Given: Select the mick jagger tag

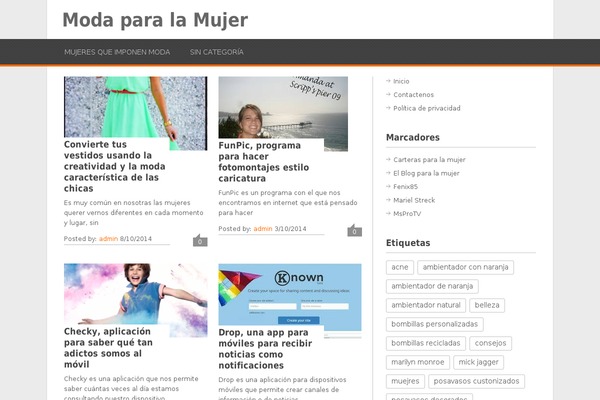Looking at the screenshot, I should [x=479, y=362].
